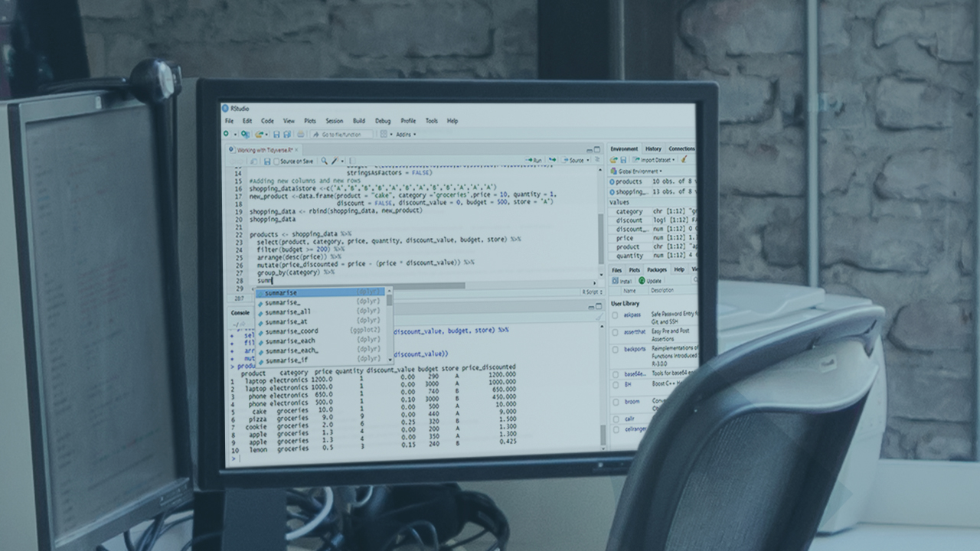Screen dimensions: 980x551
Task: Open Find/Replace with the magnifier icon
Action: tap(325, 161)
